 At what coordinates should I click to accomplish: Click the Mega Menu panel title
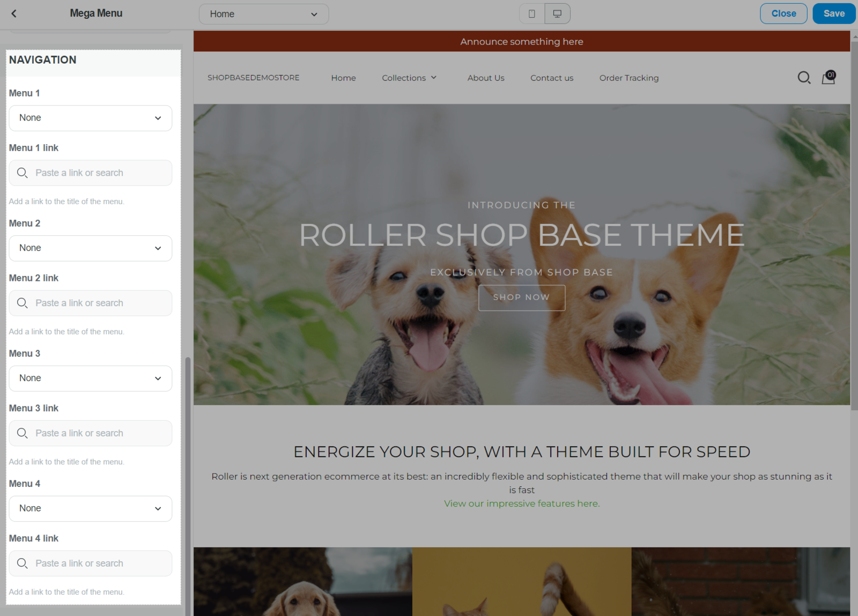96,13
